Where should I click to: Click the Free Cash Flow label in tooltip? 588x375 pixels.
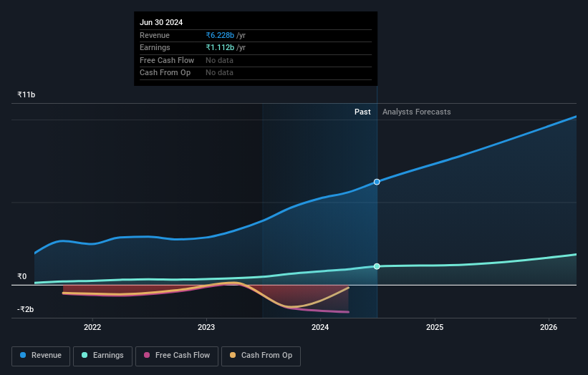(x=167, y=60)
